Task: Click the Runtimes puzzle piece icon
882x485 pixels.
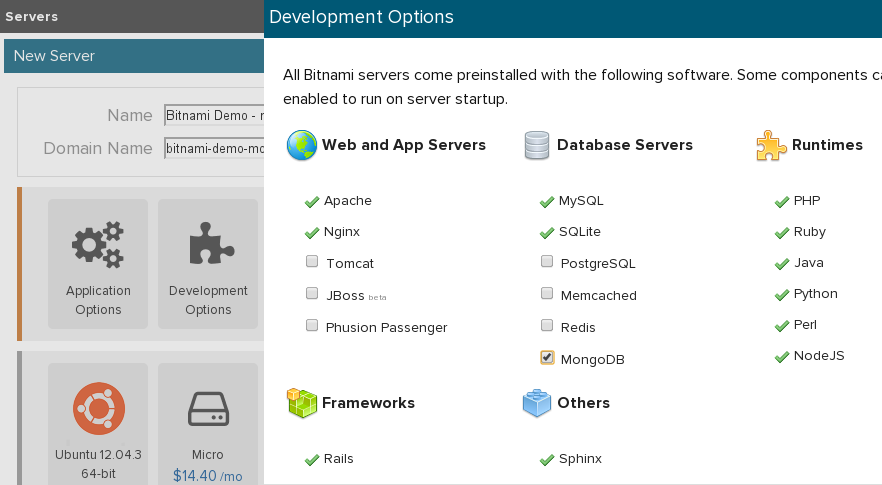Action: [771, 145]
